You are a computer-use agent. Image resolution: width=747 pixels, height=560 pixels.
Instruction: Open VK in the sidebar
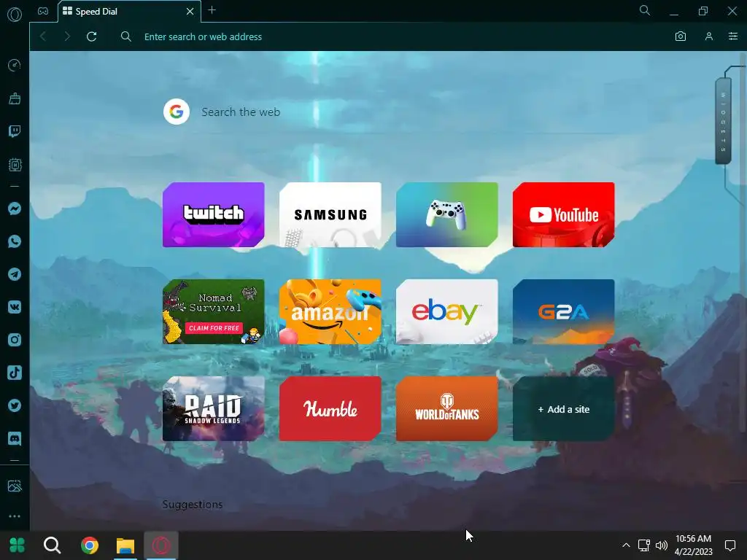15,307
